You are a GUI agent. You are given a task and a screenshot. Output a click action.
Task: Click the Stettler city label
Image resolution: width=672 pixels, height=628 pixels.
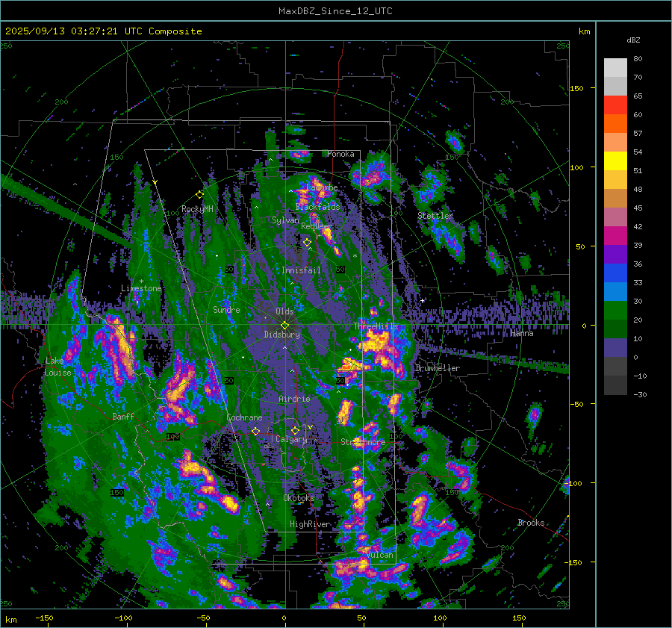435,216
